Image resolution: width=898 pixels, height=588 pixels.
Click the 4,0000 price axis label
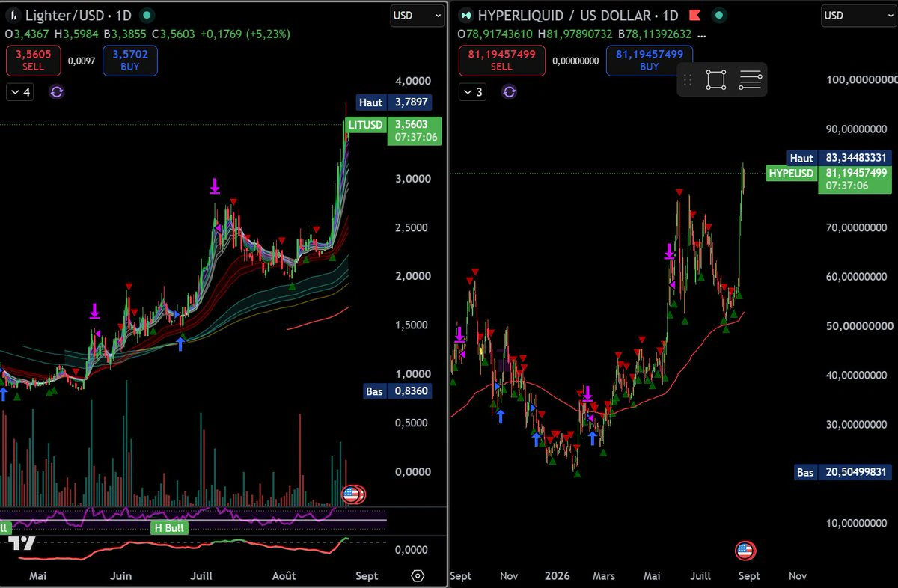(412, 81)
